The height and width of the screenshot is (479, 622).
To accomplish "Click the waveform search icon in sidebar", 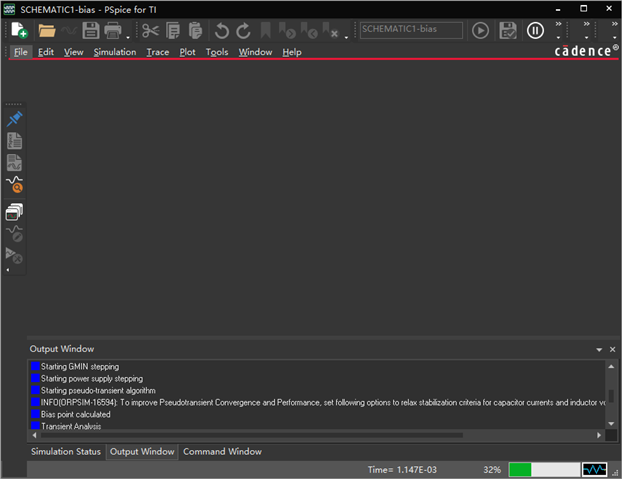I will 15,184.
